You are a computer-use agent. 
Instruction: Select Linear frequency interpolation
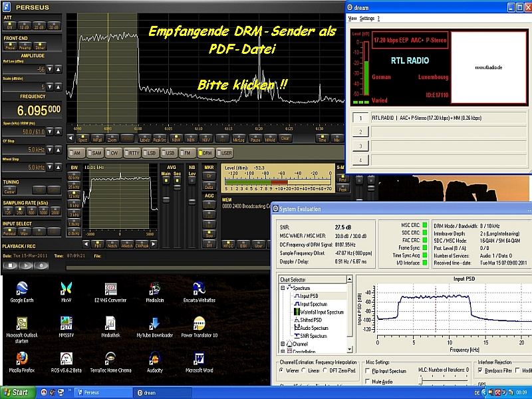coord(304,370)
